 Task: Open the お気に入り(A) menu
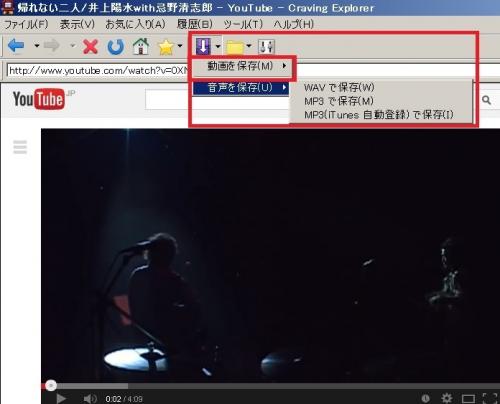135,24
